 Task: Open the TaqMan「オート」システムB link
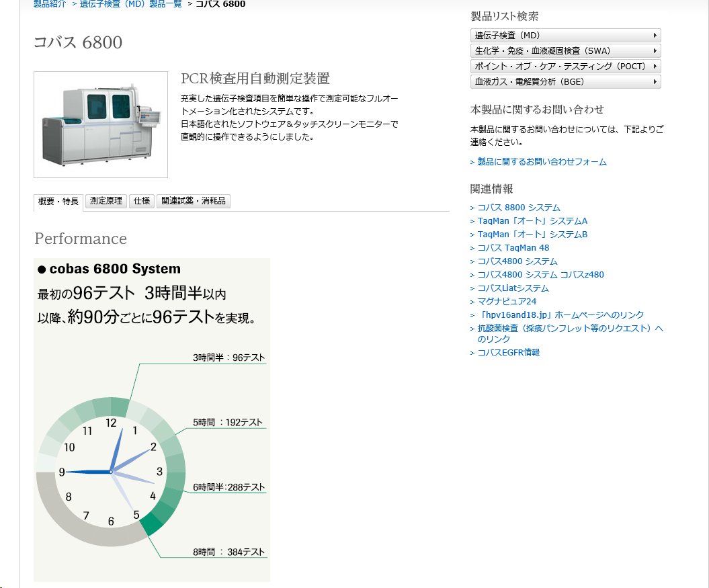tap(533, 235)
